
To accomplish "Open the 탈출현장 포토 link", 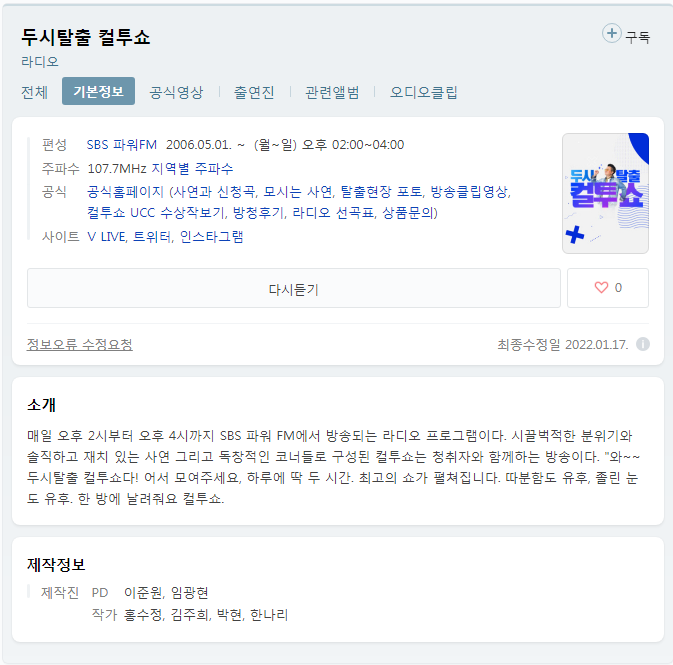I will [382, 191].
